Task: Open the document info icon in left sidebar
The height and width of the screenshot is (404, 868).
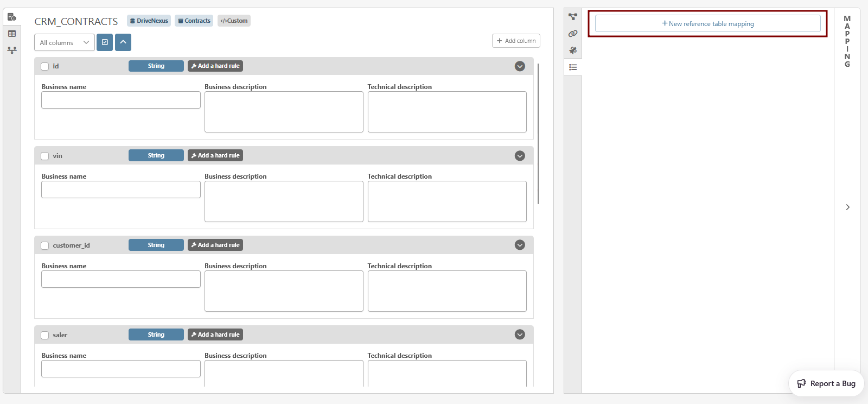Action: [11, 17]
